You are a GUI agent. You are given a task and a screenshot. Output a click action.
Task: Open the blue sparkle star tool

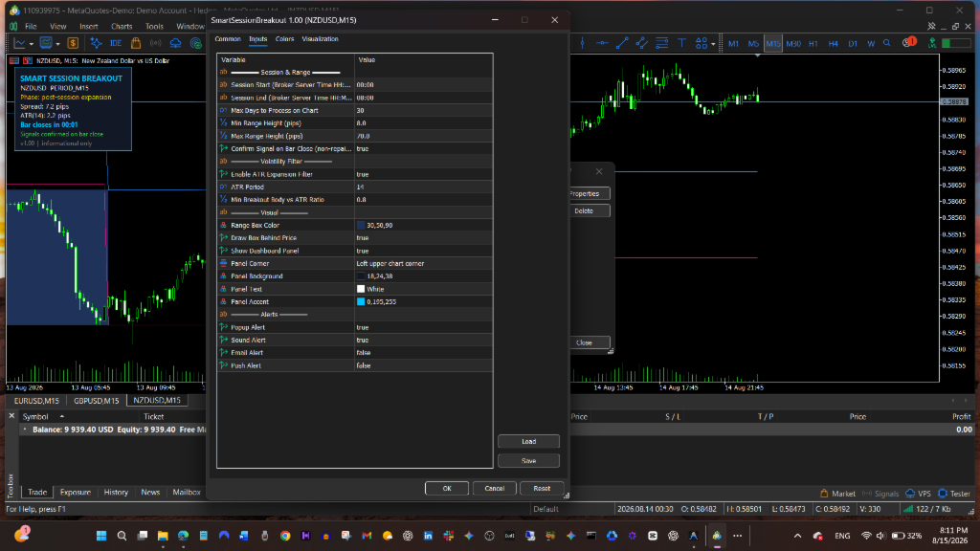(96, 43)
